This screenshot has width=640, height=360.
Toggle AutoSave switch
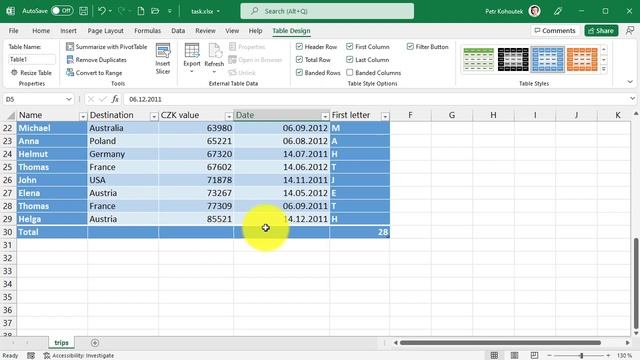click(x=62, y=11)
